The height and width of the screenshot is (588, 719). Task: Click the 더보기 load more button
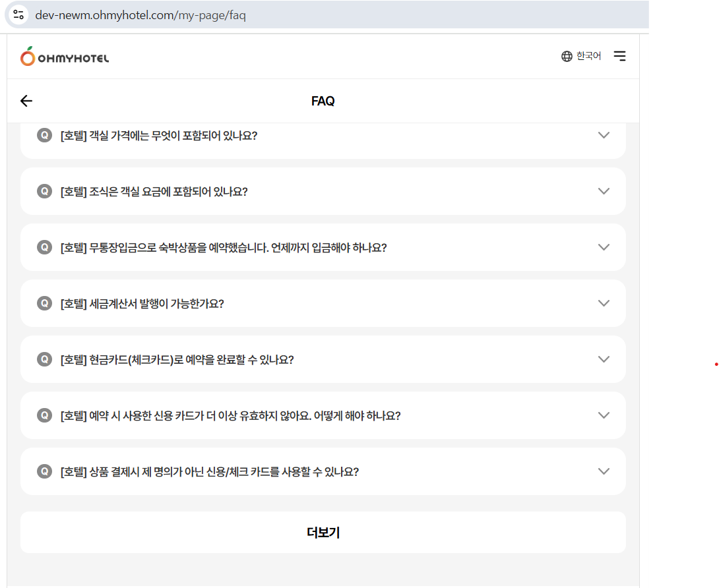tap(323, 533)
